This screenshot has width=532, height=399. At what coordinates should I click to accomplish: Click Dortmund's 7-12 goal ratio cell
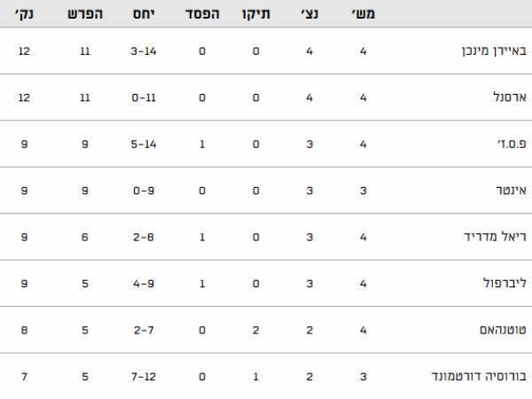click(x=144, y=376)
